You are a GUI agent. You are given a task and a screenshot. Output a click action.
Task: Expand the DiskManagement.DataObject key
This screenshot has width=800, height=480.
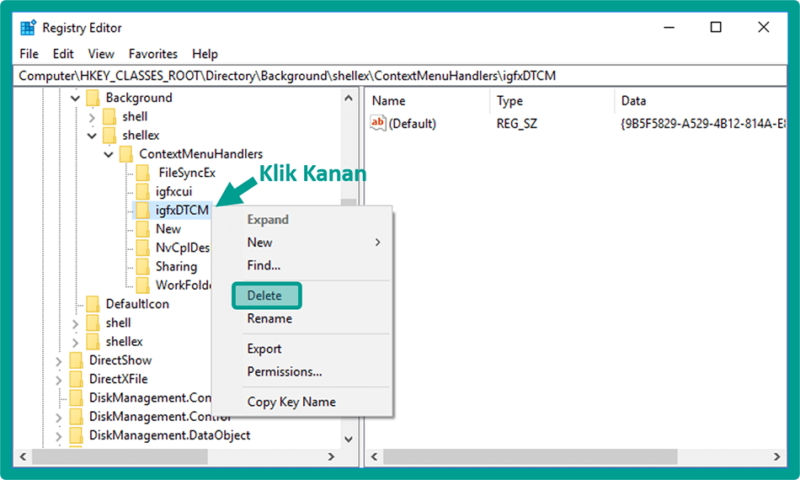click(x=59, y=436)
